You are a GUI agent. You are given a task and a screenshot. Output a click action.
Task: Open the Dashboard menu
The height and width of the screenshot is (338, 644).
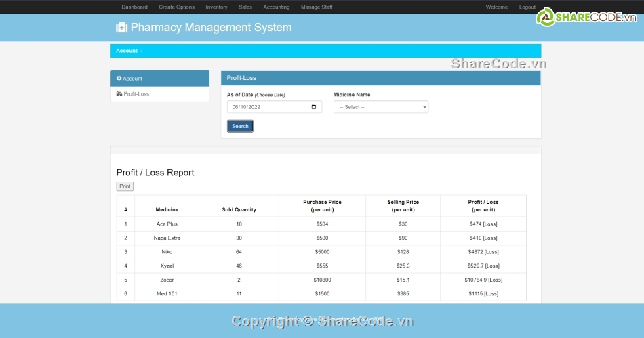tap(134, 7)
